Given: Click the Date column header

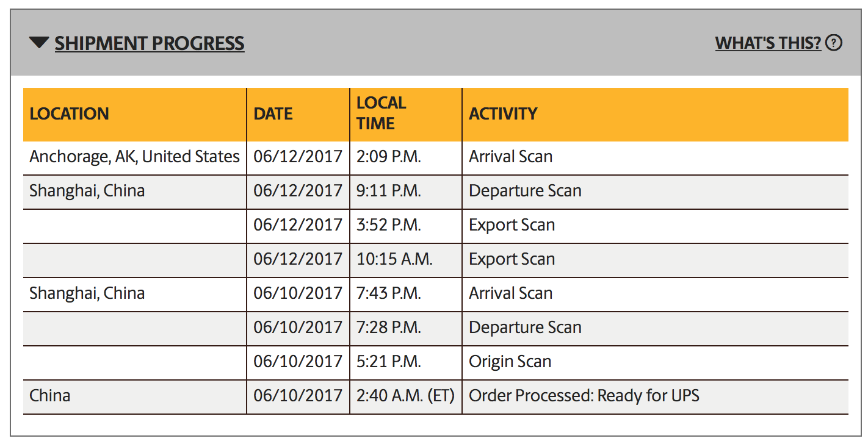Looking at the screenshot, I should [298, 115].
